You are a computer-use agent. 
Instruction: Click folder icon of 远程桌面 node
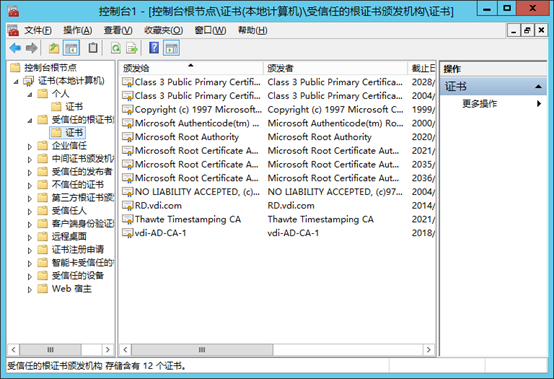click(x=42, y=236)
